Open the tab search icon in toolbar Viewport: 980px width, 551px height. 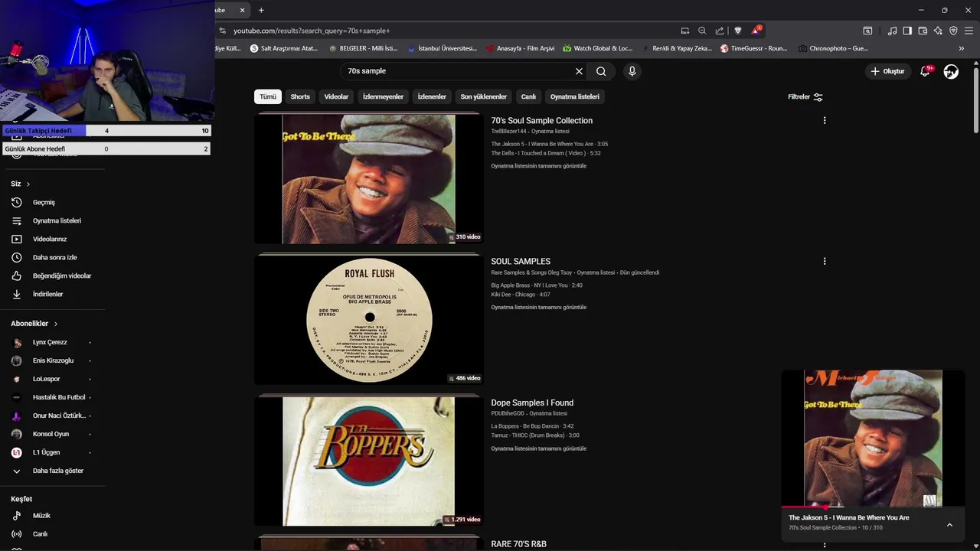tap(867, 31)
